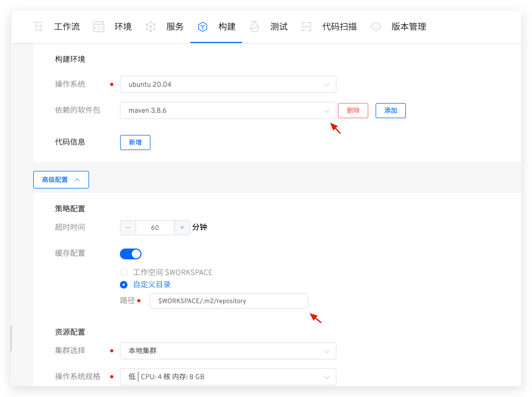Switch to the 代码扫描 tab

click(x=339, y=27)
